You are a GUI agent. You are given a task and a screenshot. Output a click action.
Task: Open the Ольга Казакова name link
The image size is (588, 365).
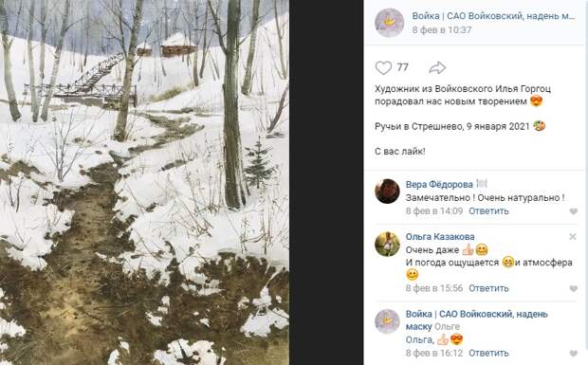click(x=440, y=237)
